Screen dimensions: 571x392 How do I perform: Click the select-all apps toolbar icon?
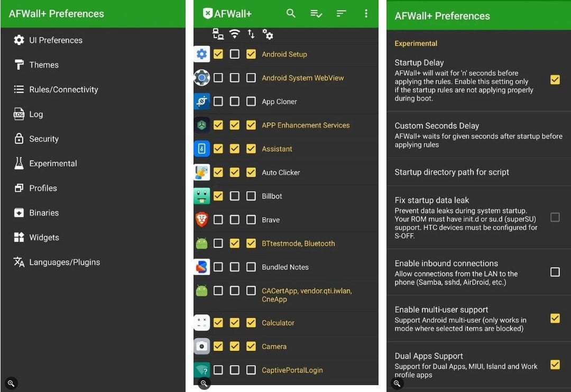[x=316, y=13]
